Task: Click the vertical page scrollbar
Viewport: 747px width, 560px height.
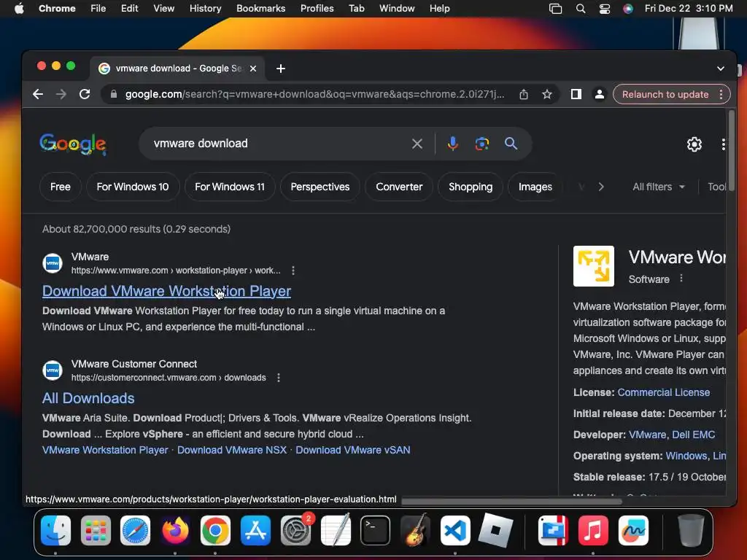Action: coord(731,150)
